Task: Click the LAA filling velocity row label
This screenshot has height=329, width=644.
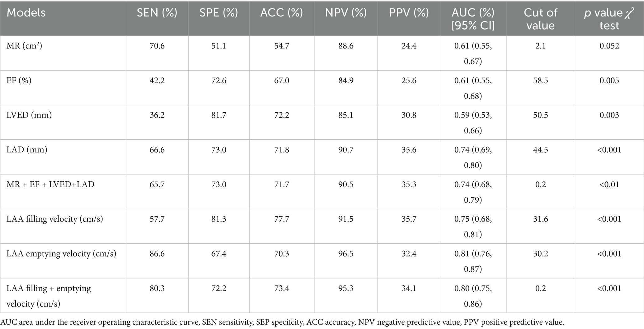Action: [54, 219]
